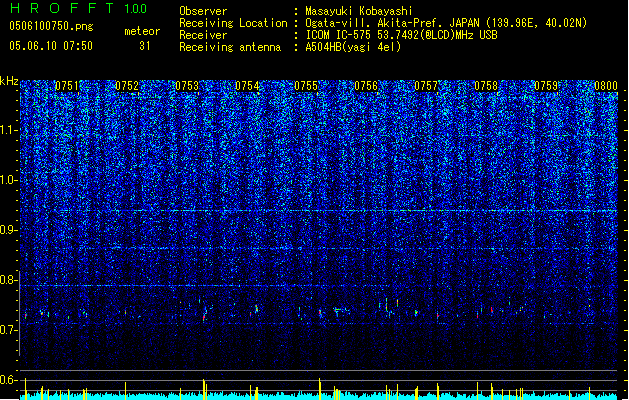
Task: Click the meteor count value 31
Action: click(145, 46)
